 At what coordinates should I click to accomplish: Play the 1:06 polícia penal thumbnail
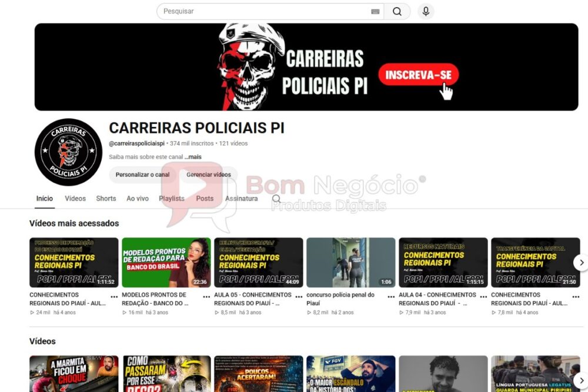pyautogui.click(x=350, y=262)
